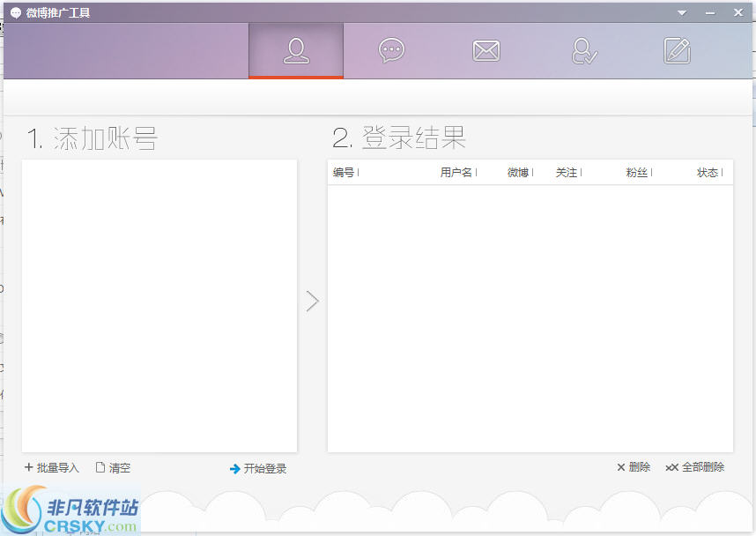Open the title bar dropdown arrow
This screenshot has width=756, height=536.
click(681, 12)
